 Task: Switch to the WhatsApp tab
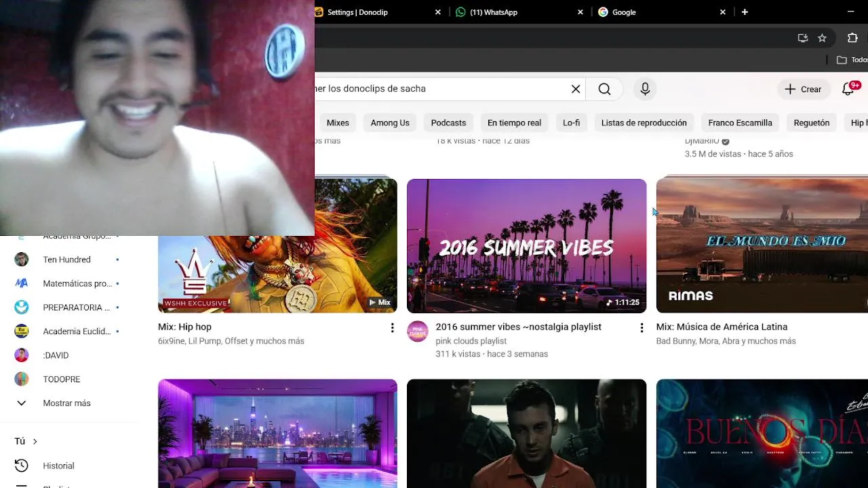tap(519, 12)
